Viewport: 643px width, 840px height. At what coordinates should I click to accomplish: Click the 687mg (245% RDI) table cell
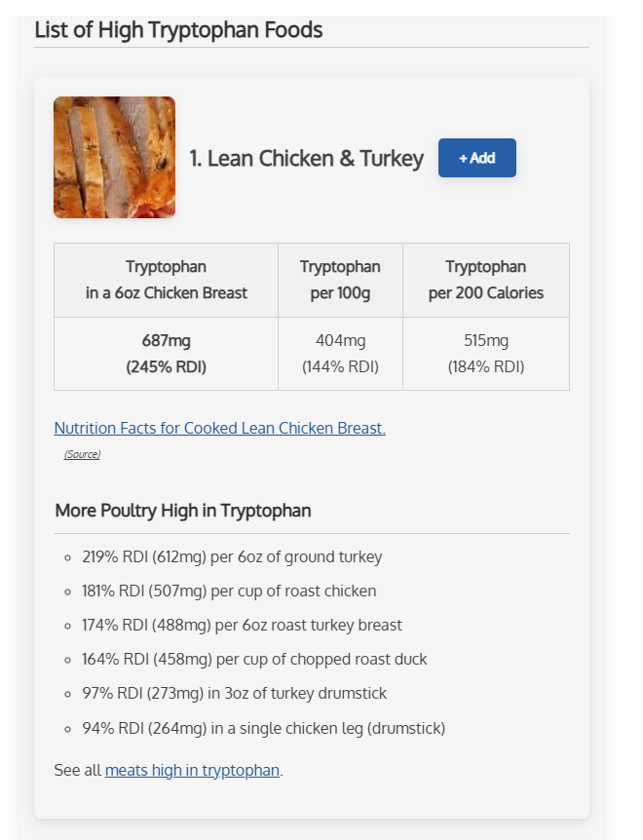166,354
